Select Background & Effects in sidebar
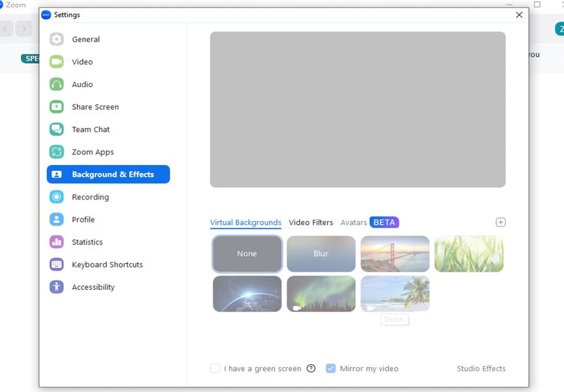 pyautogui.click(x=108, y=174)
